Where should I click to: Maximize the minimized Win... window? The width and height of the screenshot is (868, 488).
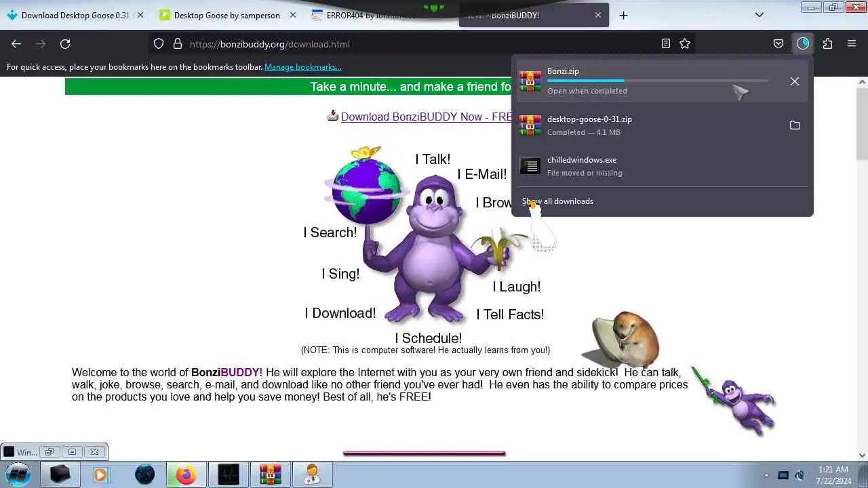(x=72, y=451)
